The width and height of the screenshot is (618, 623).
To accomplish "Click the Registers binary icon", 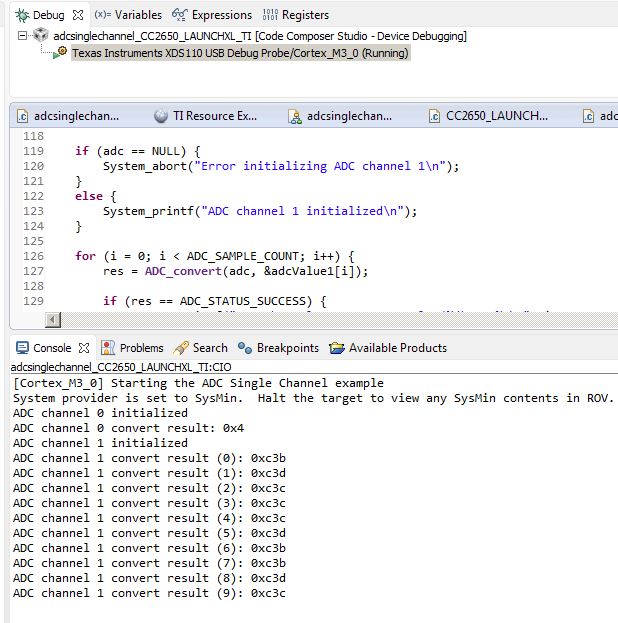I will (270, 15).
